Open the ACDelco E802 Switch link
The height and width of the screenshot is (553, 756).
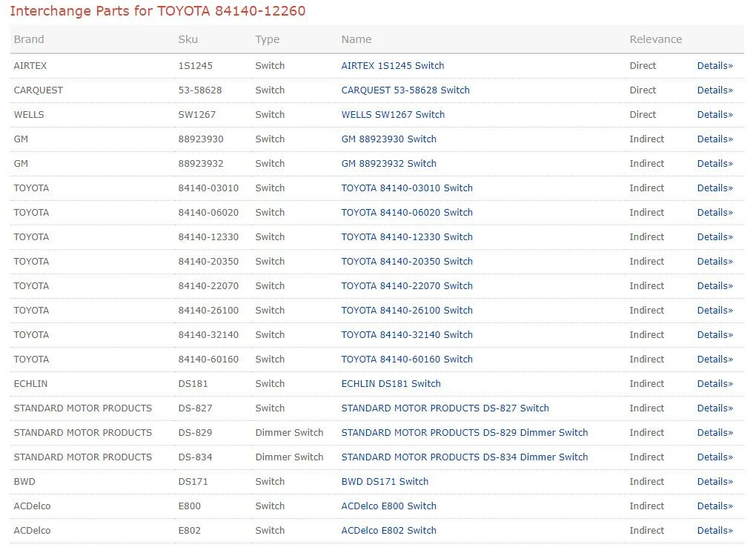coord(388,531)
